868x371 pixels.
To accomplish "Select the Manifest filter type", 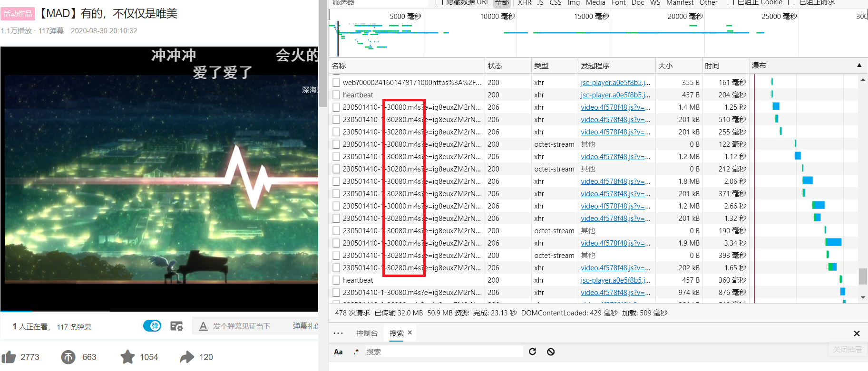I will [x=680, y=2].
